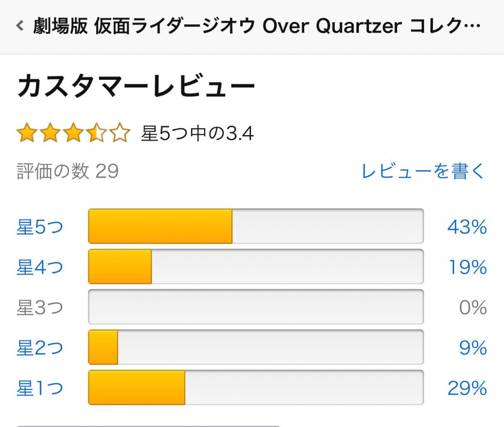Tap the 9% percentage link
Image resolution: width=504 pixels, height=427 pixels.
click(472, 348)
